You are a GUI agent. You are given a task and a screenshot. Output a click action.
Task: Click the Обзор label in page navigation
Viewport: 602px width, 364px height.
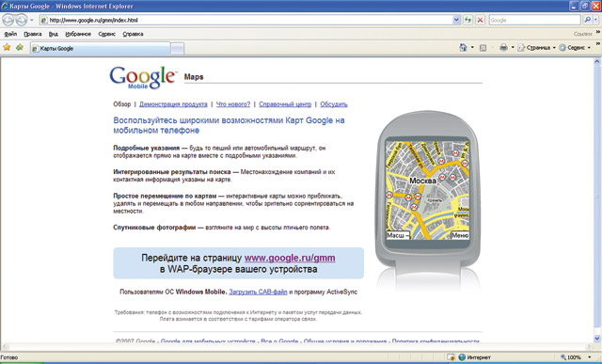(x=121, y=104)
